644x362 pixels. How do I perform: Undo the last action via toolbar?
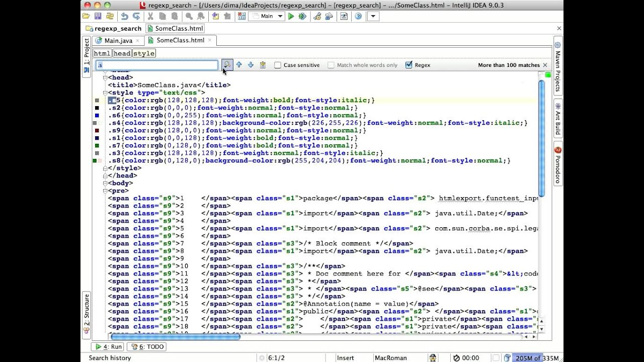click(x=124, y=16)
